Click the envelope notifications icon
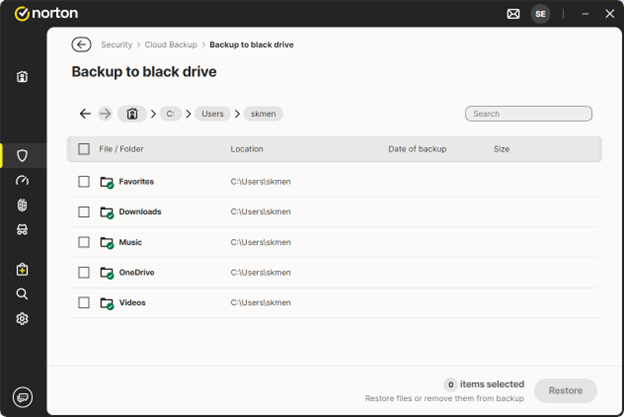624x417 pixels. 513,14
